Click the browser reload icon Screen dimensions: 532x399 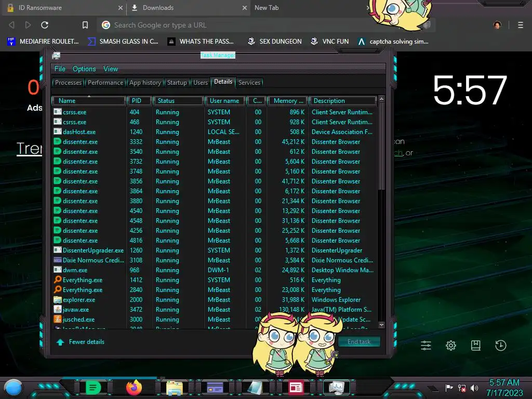tap(45, 25)
